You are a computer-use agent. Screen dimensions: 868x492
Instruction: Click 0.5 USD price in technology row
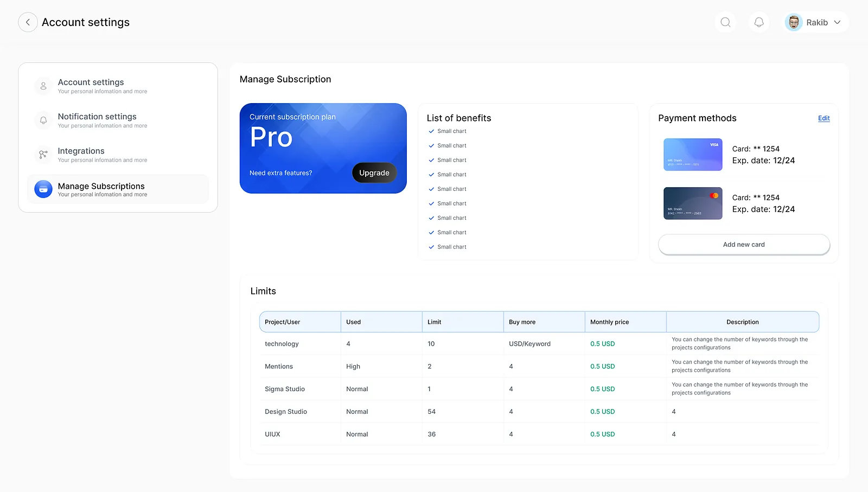click(602, 344)
